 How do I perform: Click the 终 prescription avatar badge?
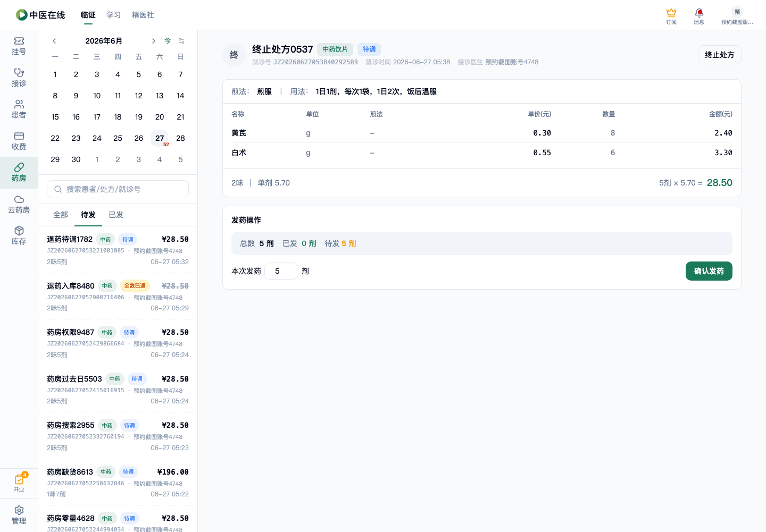[234, 55]
